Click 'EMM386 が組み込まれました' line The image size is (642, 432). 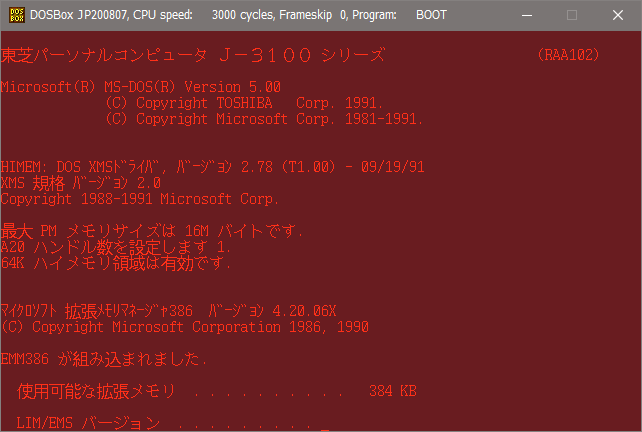pyautogui.click(x=104, y=359)
